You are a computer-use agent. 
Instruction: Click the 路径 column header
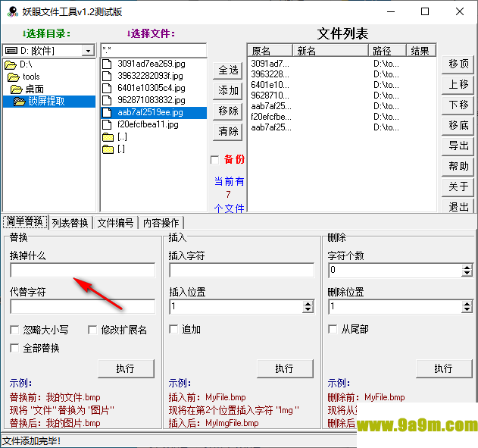387,51
